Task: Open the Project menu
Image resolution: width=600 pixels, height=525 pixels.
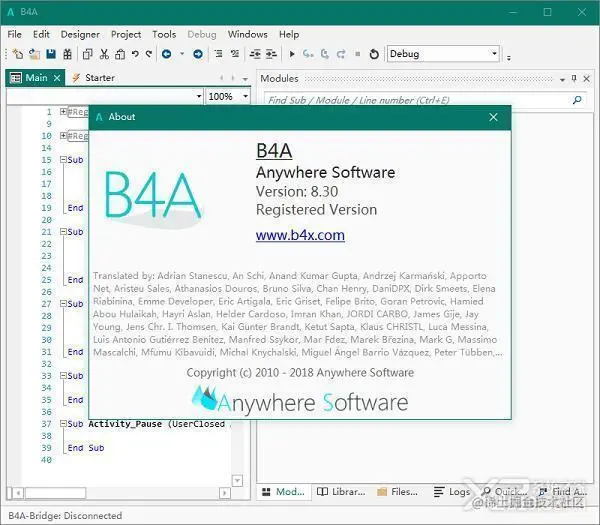Action: coord(126,34)
